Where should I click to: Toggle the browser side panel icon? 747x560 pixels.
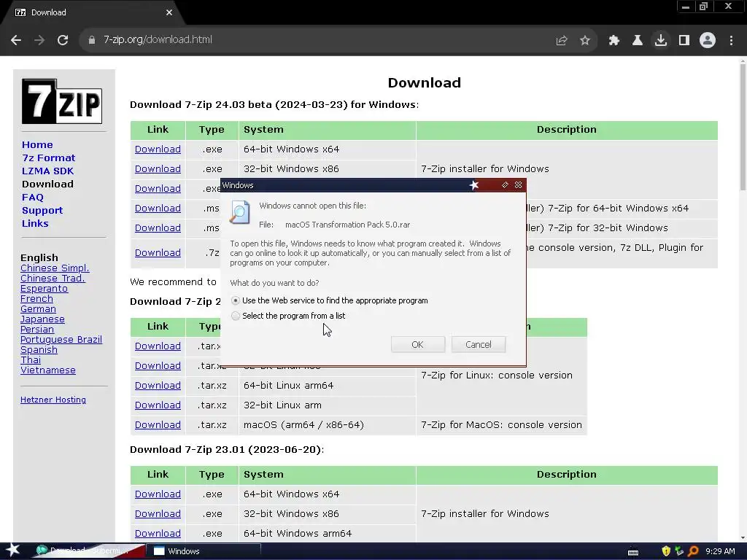[684, 41]
